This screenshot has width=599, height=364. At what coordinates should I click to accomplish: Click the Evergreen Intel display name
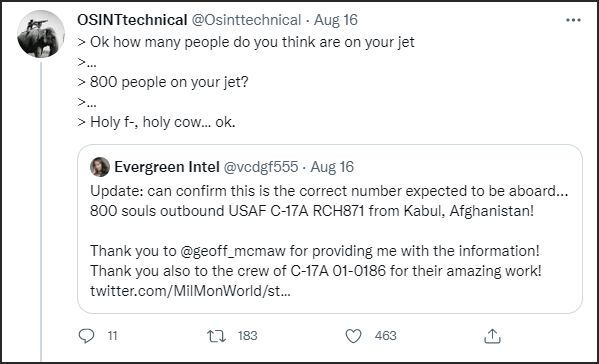[167, 167]
